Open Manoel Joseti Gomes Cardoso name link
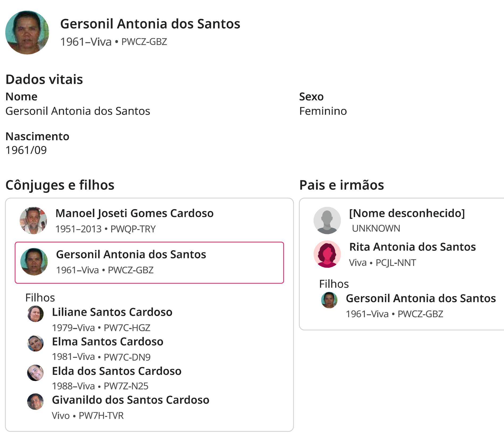504x435 pixels. pos(134,213)
